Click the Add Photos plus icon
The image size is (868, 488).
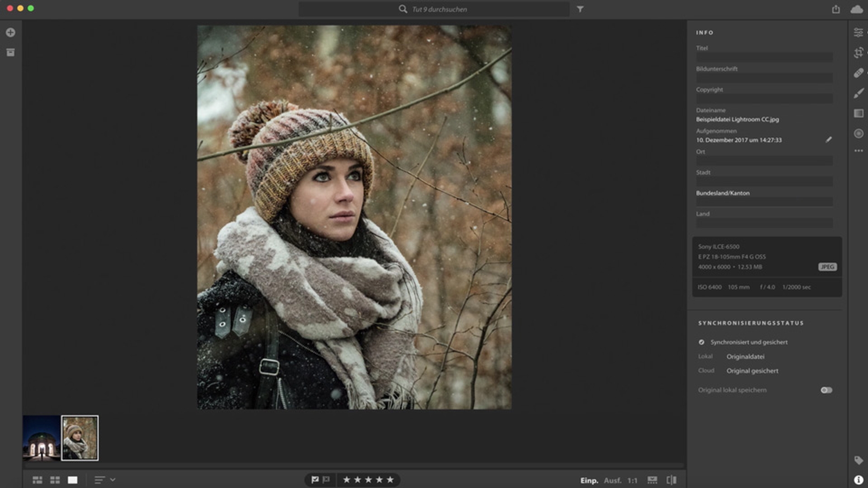(10, 33)
